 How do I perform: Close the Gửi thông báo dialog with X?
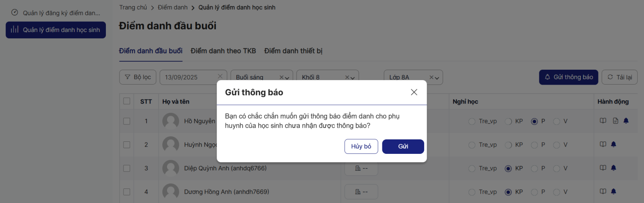tap(414, 92)
